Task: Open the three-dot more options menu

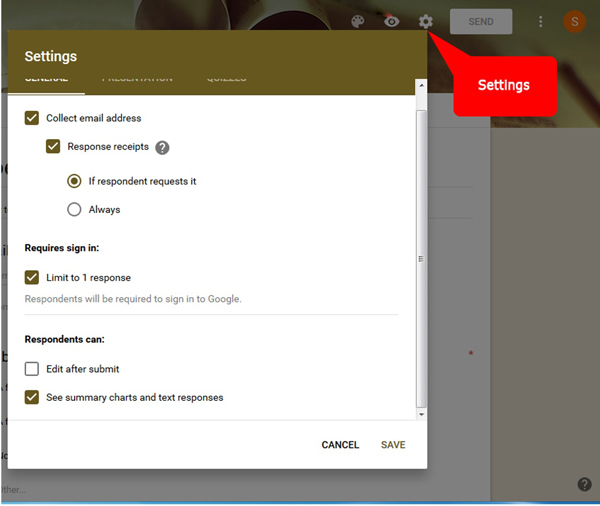Action: coord(540,21)
